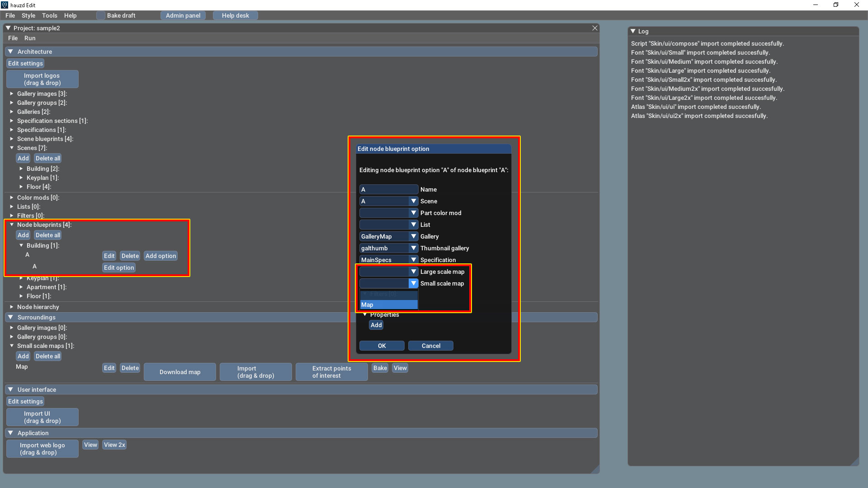Open the Run menu in project
868x488 pixels.
tap(30, 38)
